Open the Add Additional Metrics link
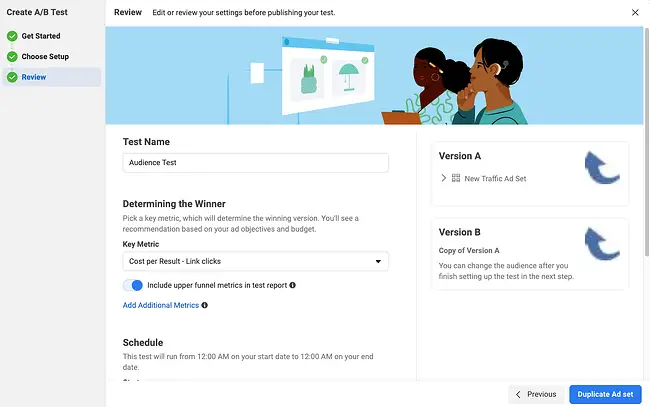This screenshot has height=407, width=650. [161, 305]
